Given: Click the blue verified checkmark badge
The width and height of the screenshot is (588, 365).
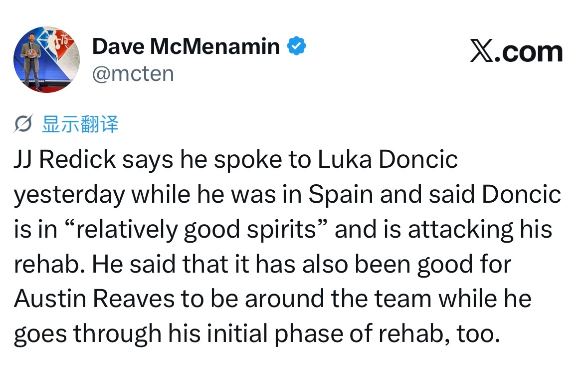Looking at the screenshot, I should click(296, 46).
